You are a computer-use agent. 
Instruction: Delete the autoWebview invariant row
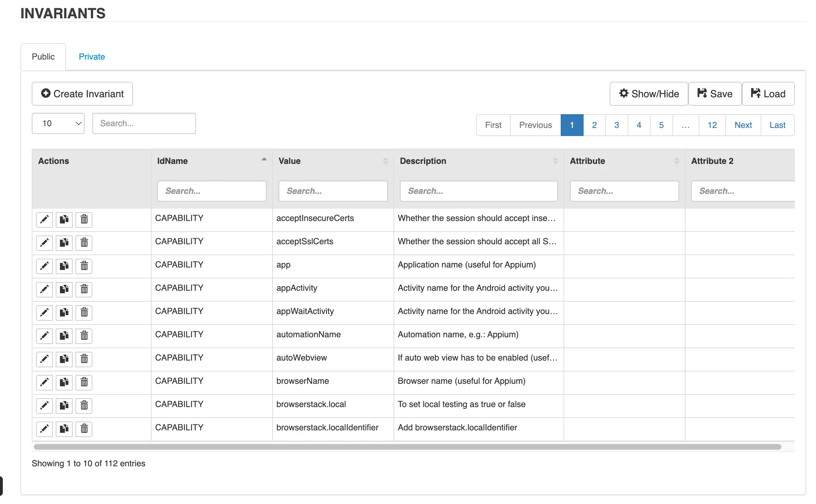click(x=84, y=359)
